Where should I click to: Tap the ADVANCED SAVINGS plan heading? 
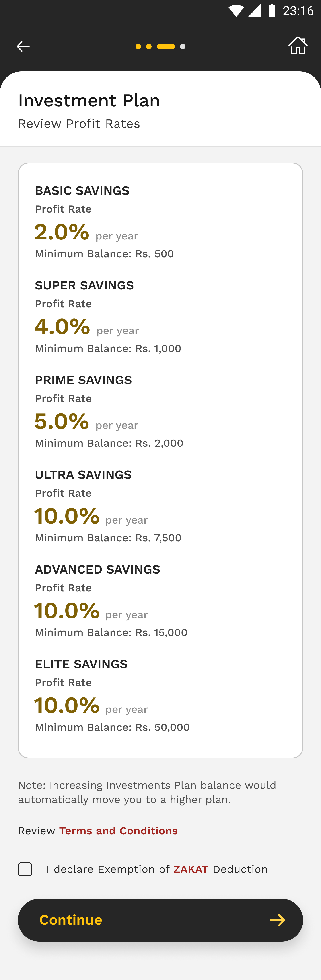(x=98, y=570)
